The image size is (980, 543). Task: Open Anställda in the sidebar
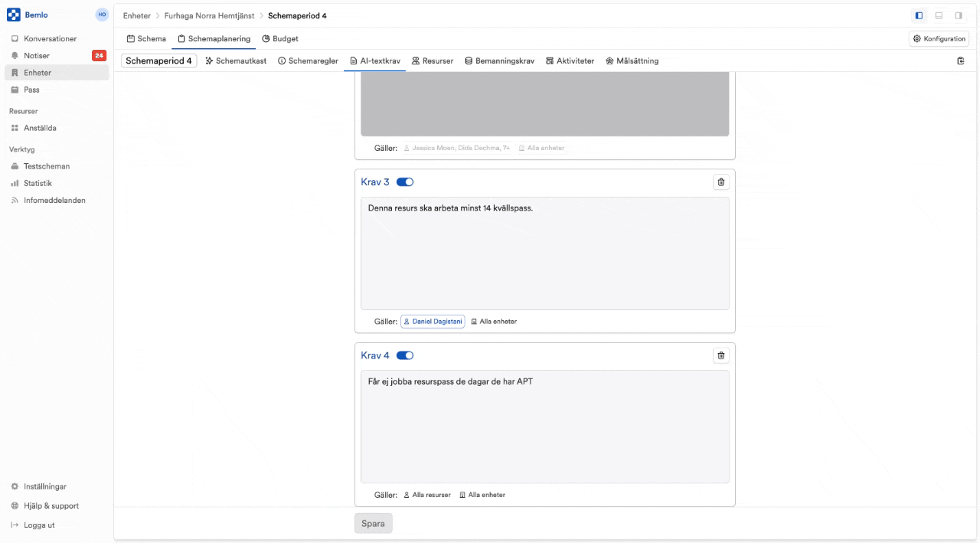click(x=57, y=128)
